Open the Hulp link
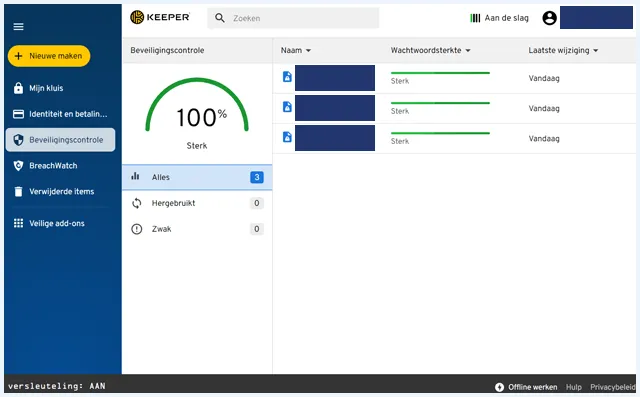 click(573, 387)
